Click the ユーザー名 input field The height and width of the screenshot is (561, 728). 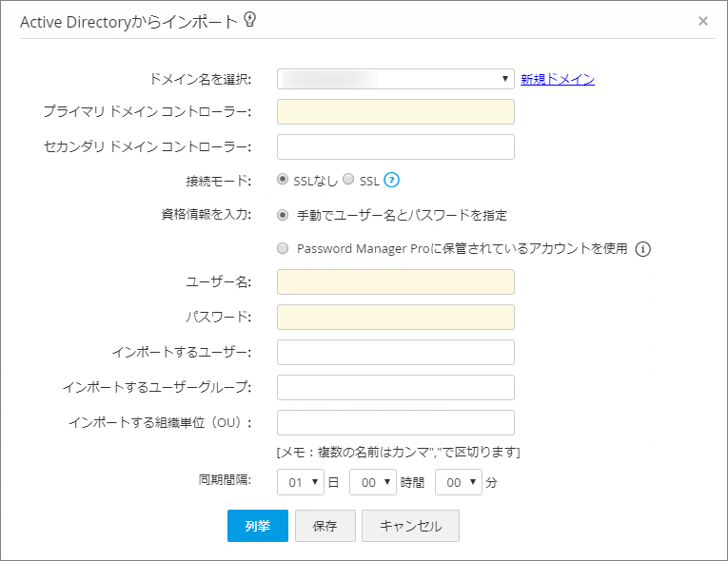tap(396, 281)
